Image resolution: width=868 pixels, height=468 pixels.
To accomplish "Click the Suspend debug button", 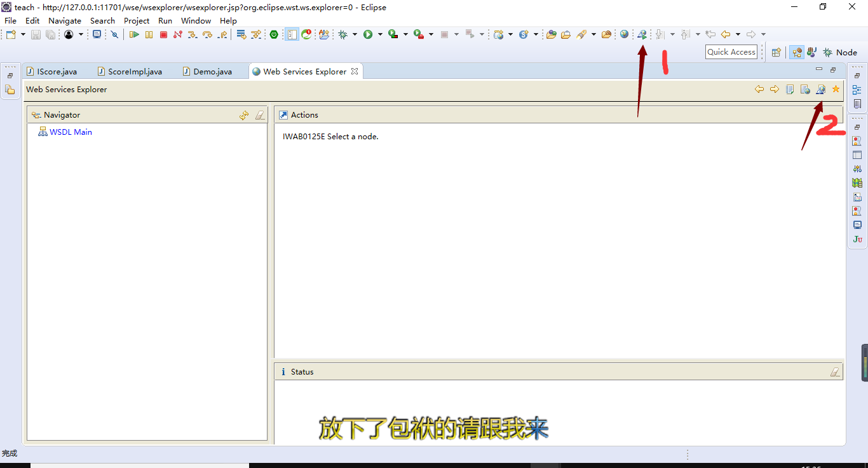I will coord(149,34).
